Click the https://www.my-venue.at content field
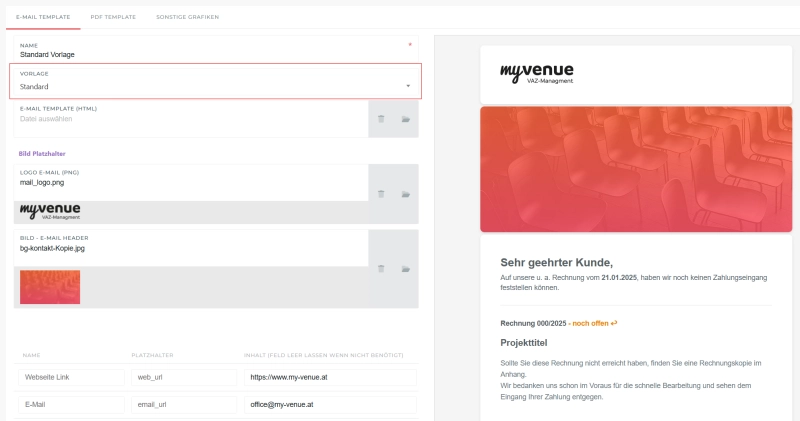This screenshot has width=800, height=421. click(x=326, y=378)
